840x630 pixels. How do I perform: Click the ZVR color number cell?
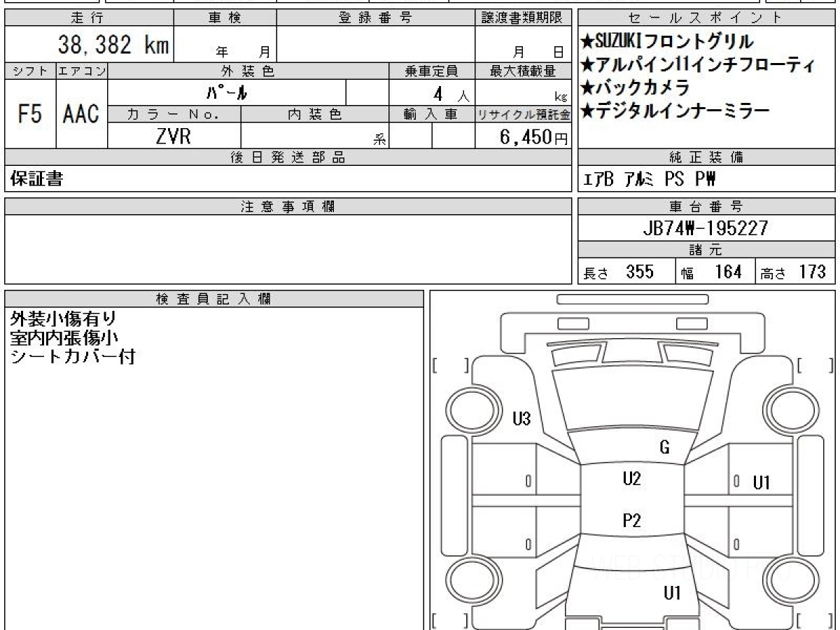coord(174,136)
